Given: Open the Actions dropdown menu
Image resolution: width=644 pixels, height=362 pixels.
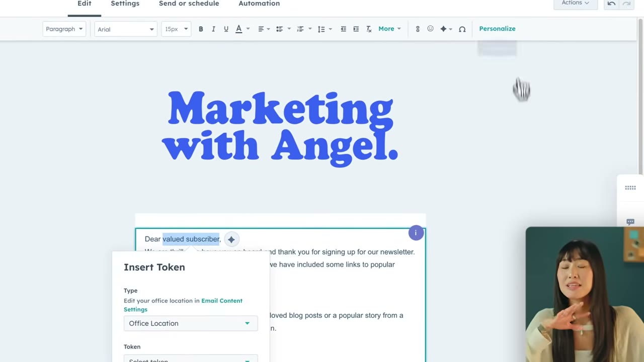Looking at the screenshot, I should (575, 4).
